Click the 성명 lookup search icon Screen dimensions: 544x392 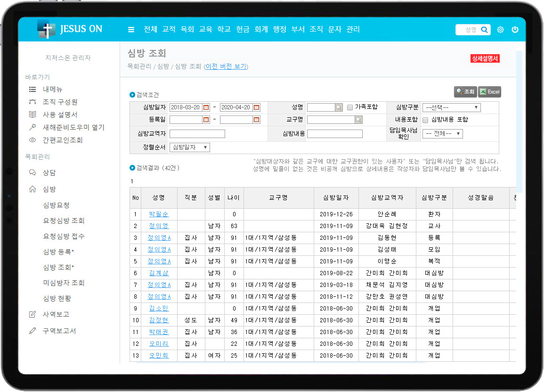tap(339, 107)
